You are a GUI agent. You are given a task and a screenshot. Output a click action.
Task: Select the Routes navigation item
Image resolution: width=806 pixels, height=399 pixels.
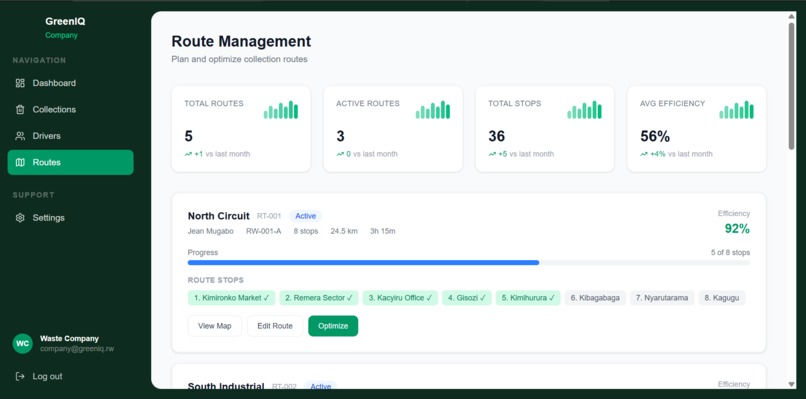click(x=70, y=162)
